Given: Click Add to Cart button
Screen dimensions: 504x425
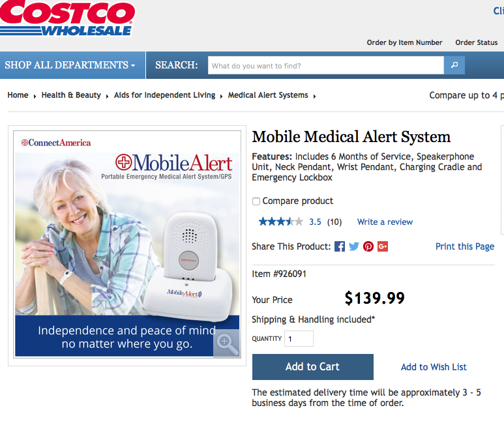Looking at the screenshot, I should point(312,367).
